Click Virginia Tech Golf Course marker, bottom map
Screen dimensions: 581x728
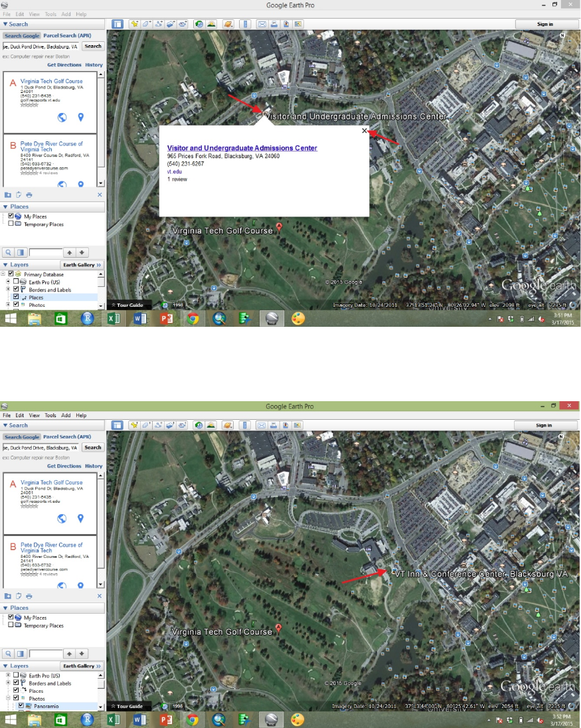click(278, 628)
